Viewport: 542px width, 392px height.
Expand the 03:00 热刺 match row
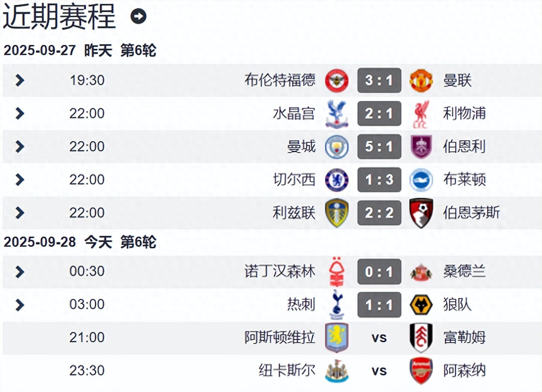pos(20,305)
